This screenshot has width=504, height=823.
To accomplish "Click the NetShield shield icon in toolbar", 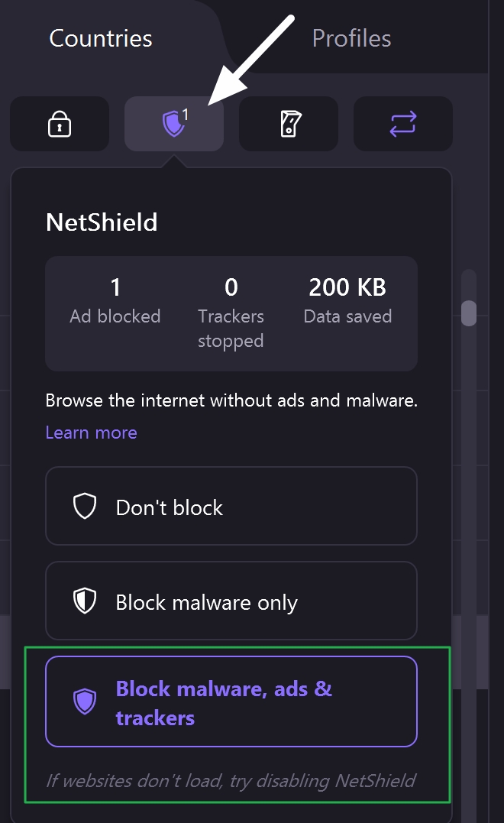I will pyautogui.click(x=173, y=124).
